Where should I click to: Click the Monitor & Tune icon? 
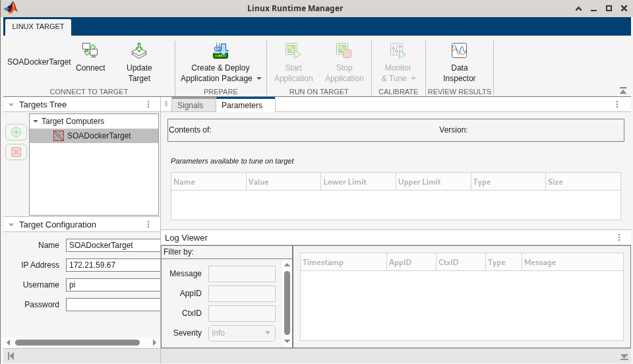[x=398, y=50]
